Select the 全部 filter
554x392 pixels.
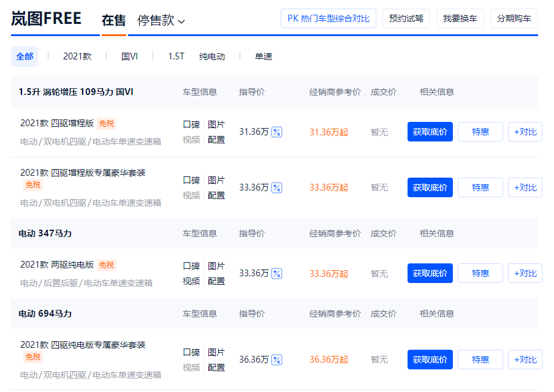pos(25,56)
